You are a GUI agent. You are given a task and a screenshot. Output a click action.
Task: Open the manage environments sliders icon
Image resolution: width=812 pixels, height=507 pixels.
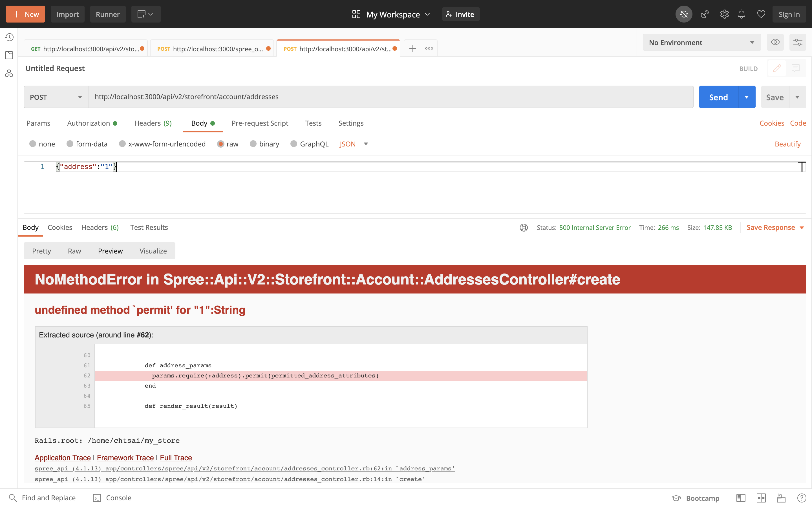(x=798, y=42)
